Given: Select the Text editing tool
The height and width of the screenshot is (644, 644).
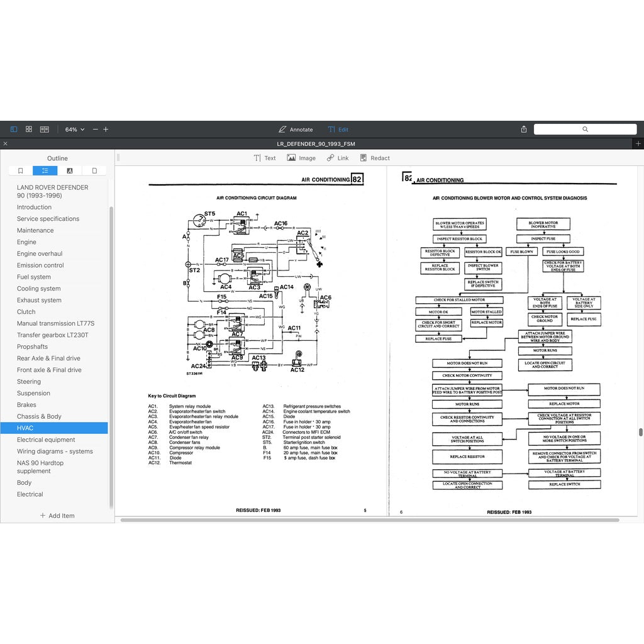Looking at the screenshot, I should pos(265,158).
